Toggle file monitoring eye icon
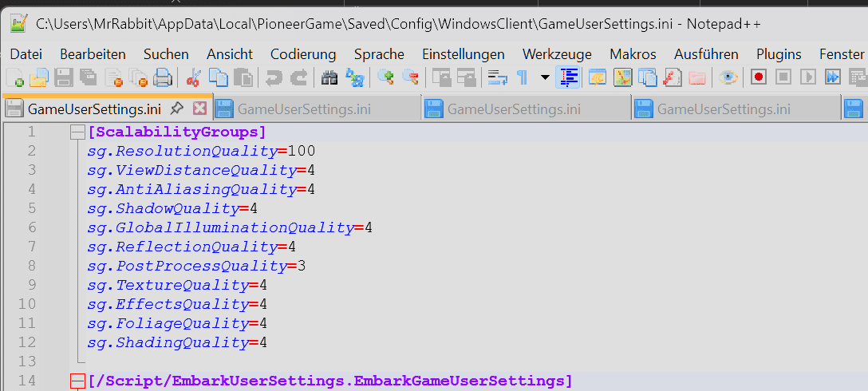Viewport: 868px width, 391px height. [728, 77]
